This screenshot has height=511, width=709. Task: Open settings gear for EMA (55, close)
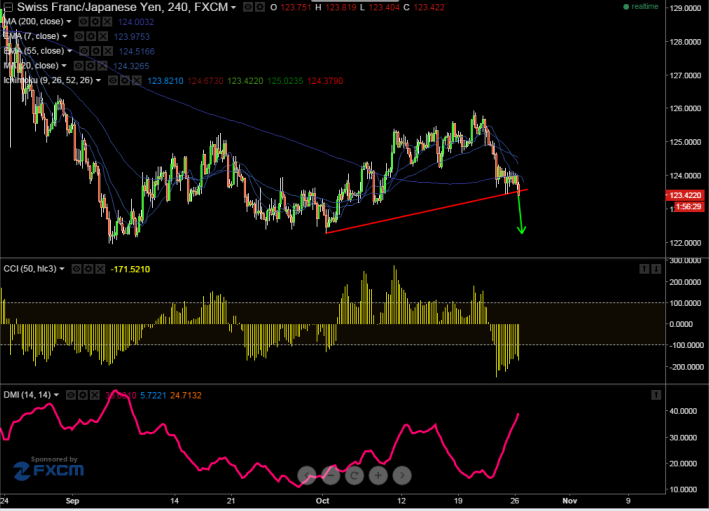click(x=96, y=51)
